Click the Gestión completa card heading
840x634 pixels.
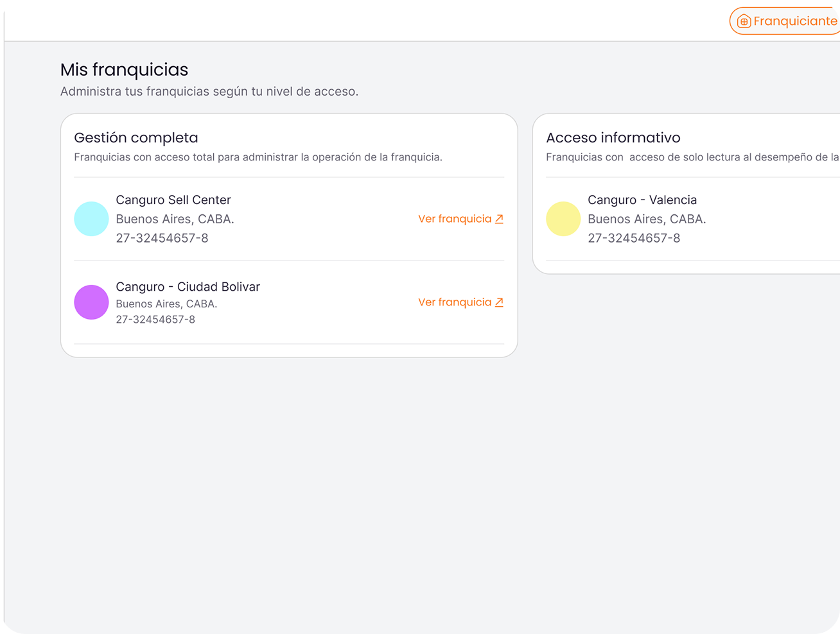click(136, 138)
